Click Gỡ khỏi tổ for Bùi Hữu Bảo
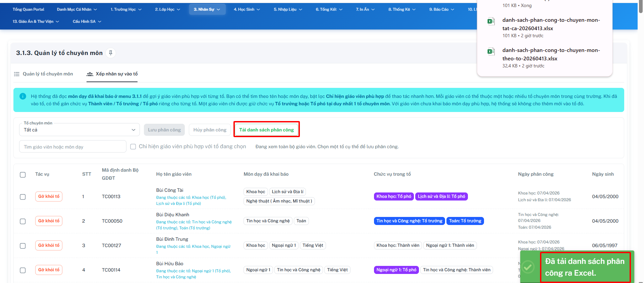The height and width of the screenshot is (283, 644). point(49,270)
